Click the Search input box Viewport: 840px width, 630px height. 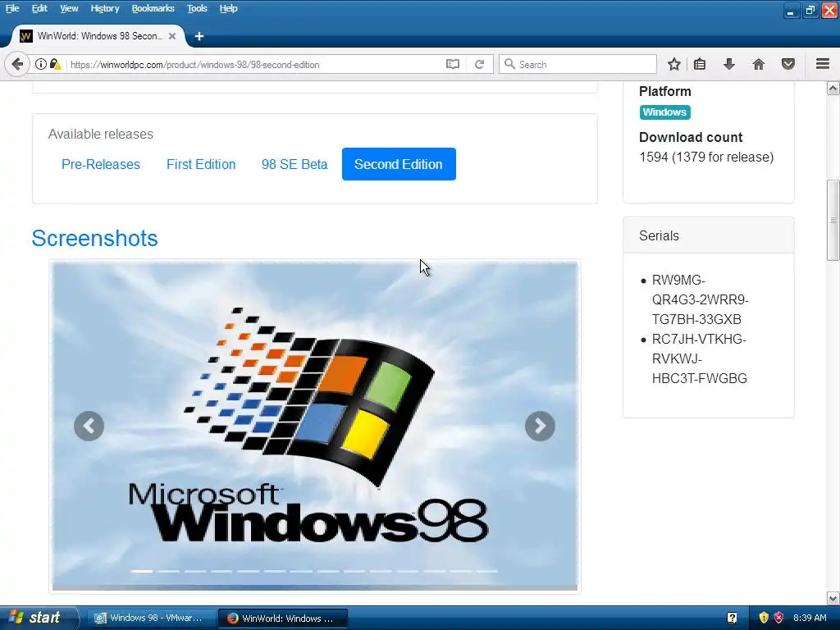tap(577, 64)
